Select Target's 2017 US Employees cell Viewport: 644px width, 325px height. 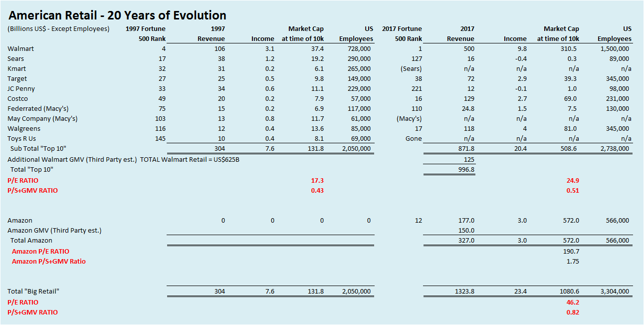click(616, 78)
